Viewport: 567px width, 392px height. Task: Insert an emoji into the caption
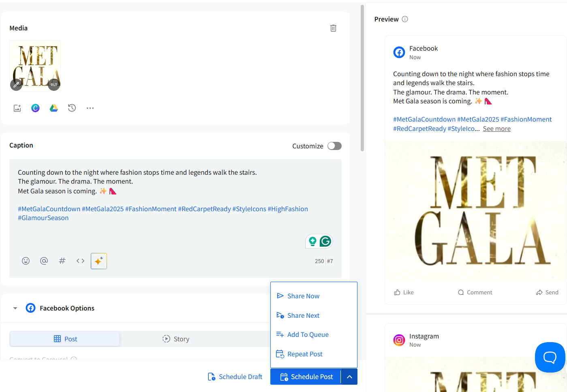click(26, 261)
